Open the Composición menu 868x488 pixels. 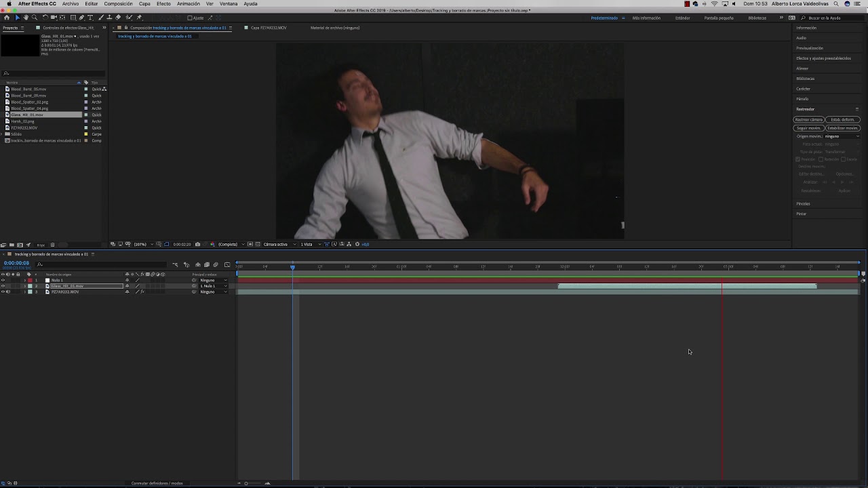point(118,3)
